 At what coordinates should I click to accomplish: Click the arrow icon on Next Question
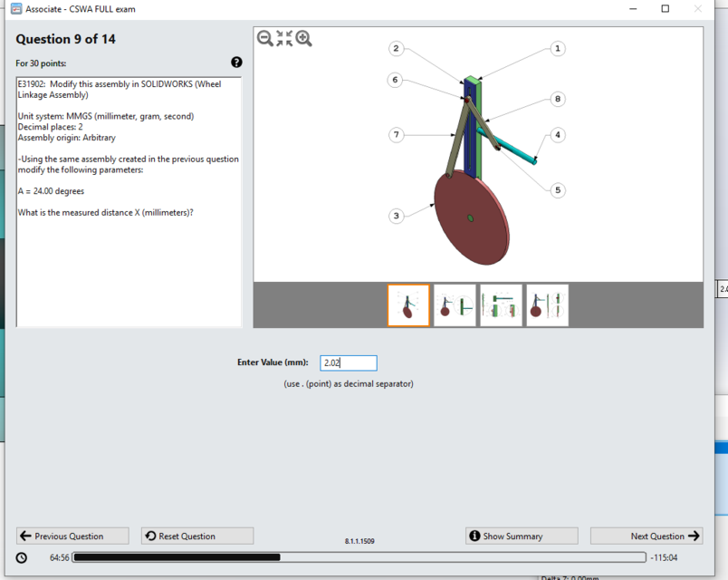pos(694,535)
